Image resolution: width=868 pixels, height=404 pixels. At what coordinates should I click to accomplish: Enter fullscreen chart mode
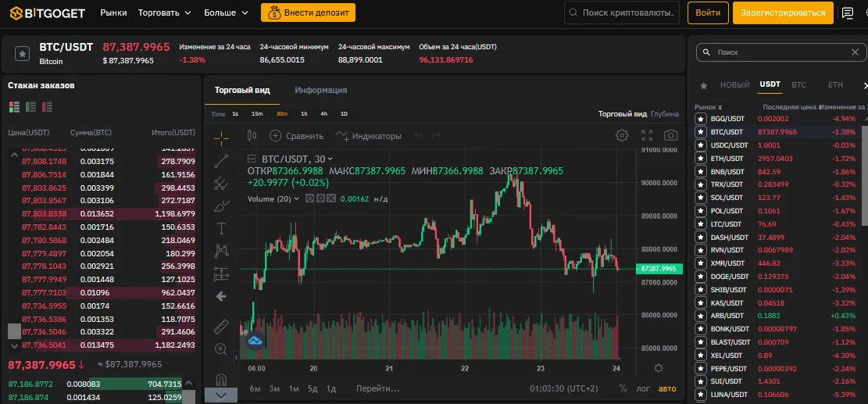click(647, 136)
